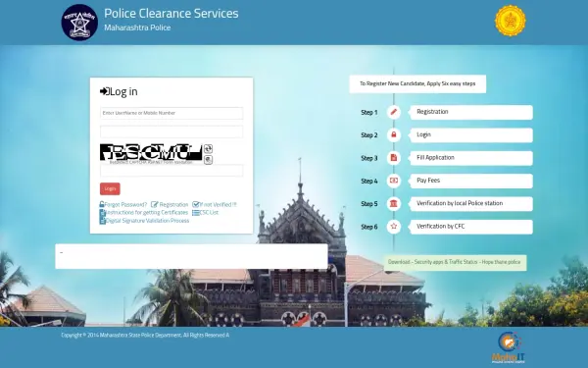The image size is (588, 368).
Task: Refresh the CAPTCHA image
Action: click(x=208, y=149)
